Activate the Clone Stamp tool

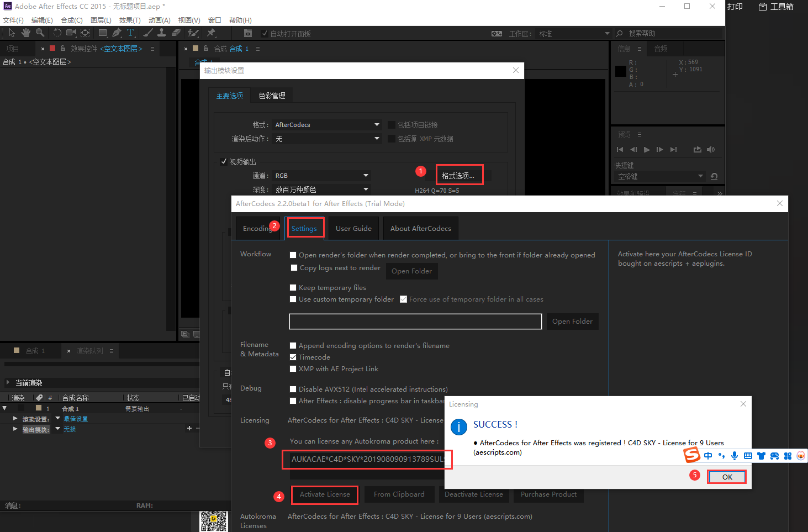coord(161,33)
